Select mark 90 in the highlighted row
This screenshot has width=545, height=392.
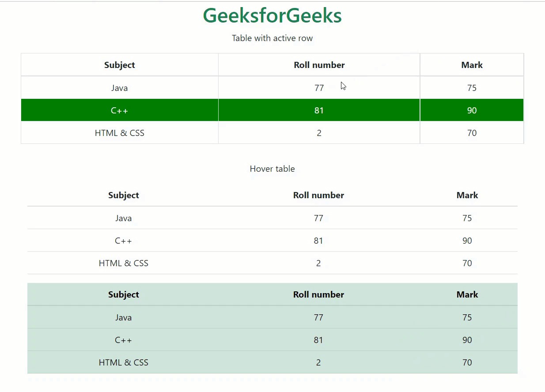pos(472,110)
